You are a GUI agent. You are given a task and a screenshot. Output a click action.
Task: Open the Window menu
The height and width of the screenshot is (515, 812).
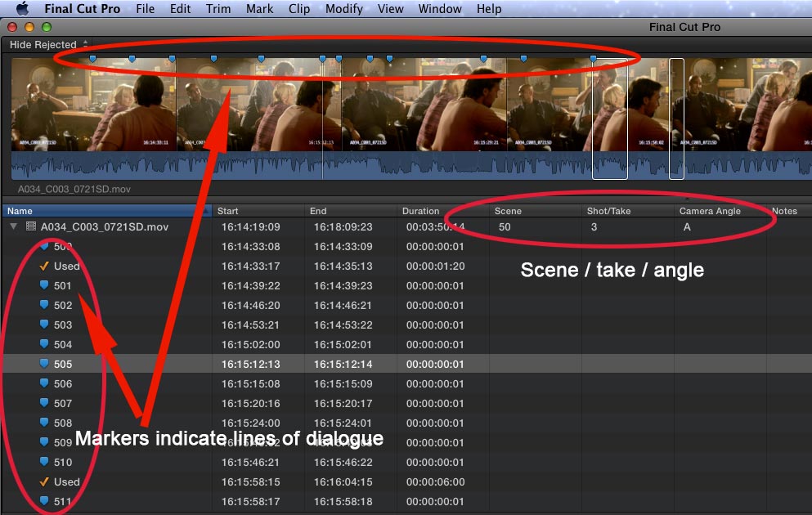coord(440,9)
